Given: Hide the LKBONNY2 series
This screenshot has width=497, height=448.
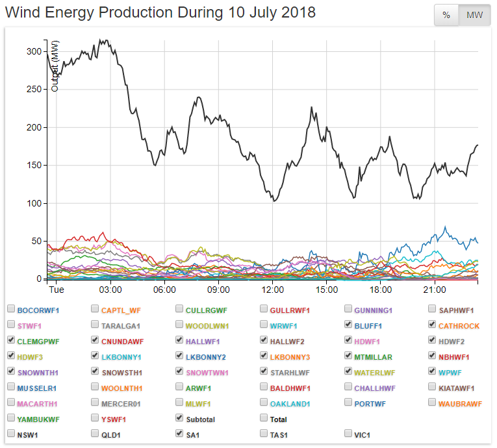Looking at the screenshot, I should 180,356.
